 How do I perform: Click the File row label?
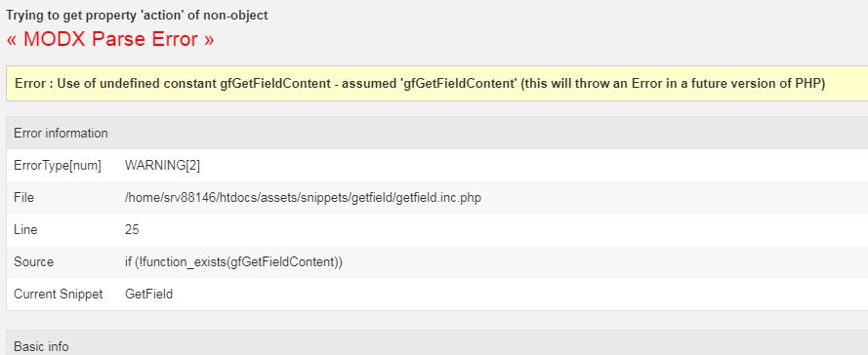point(23,197)
